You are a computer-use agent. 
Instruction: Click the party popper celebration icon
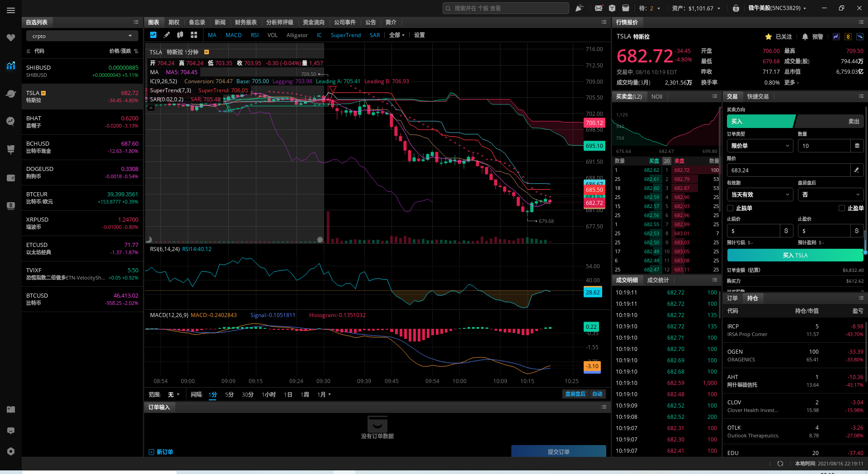tap(579, 8)
